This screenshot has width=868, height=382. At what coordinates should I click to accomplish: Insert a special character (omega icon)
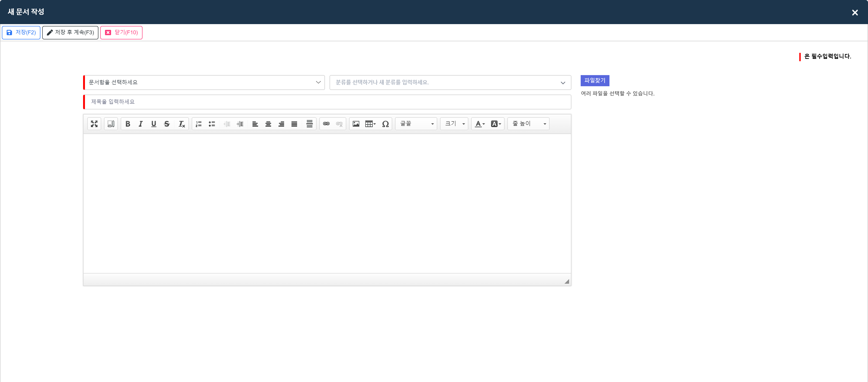tap(385, 124)
